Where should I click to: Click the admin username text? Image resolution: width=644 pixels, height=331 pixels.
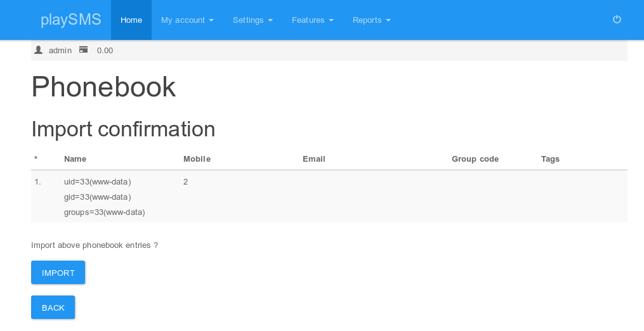tap(60, 51)
